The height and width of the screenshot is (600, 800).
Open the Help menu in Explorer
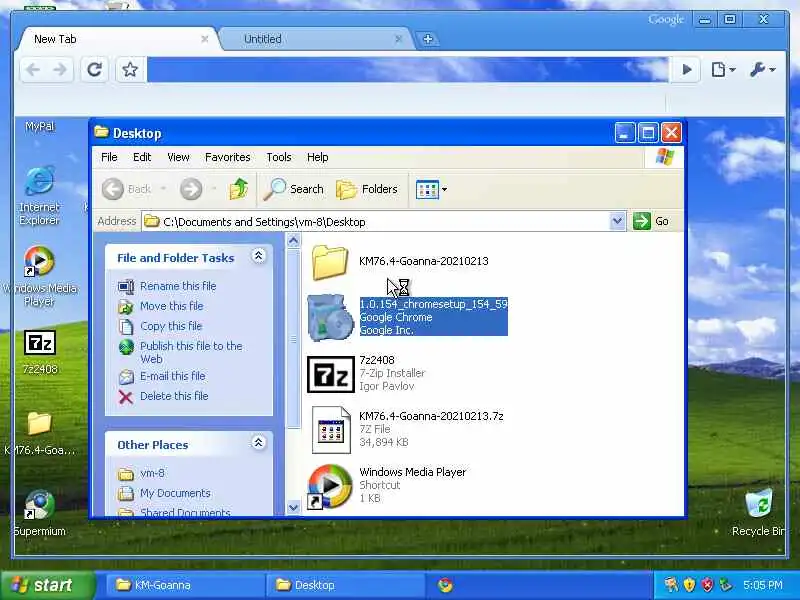317,157
